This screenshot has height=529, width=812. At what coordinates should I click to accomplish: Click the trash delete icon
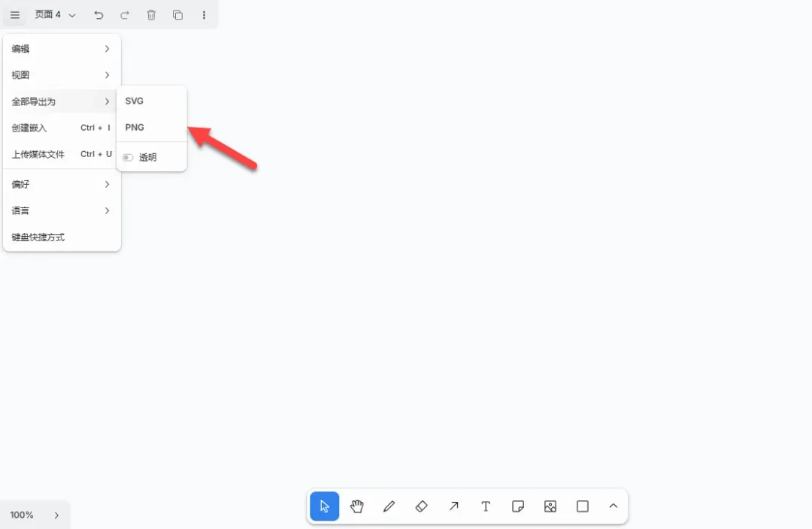(151, 15)
